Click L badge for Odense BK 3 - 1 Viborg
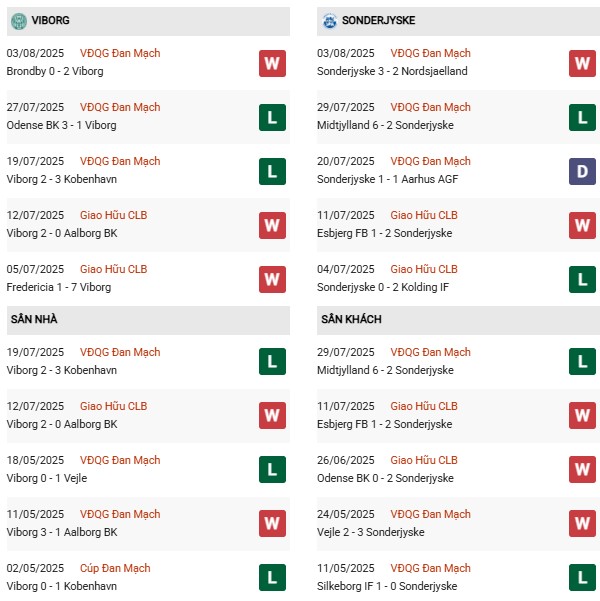This screenshot has height=601, width=600. point(272,117)
